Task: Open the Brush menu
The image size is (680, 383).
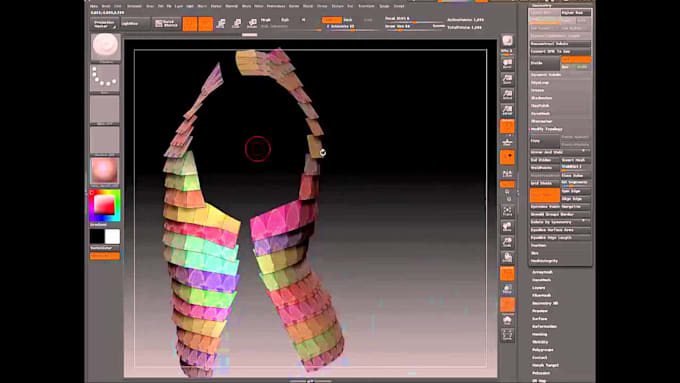Action: click(x=105, y=6)
